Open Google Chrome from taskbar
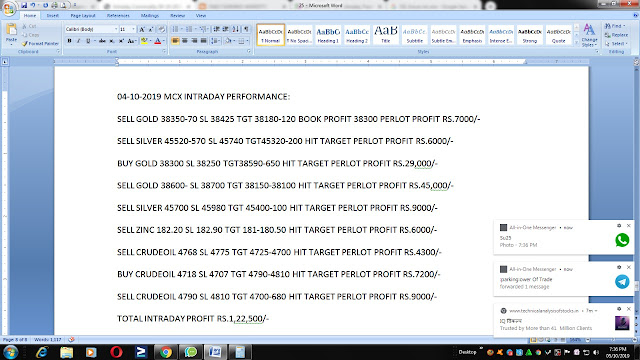The width and height of the screenshot is (640, 360). pos(166,352)
